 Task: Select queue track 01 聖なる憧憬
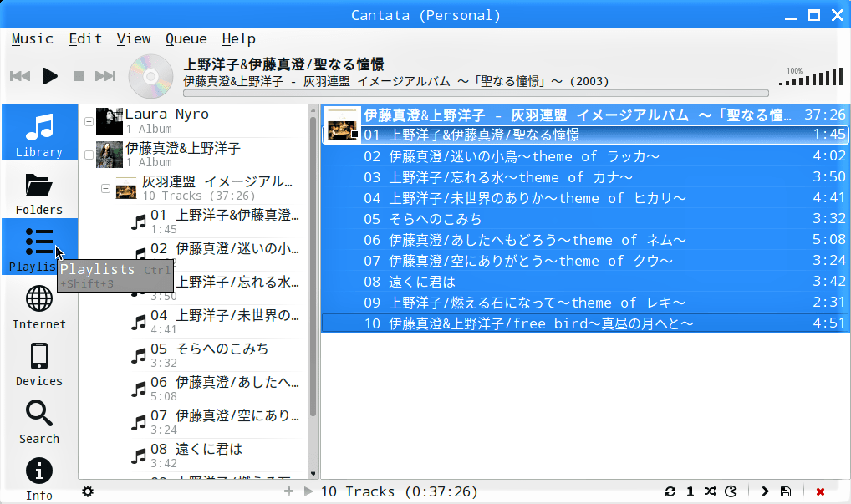tap(585, 135)
